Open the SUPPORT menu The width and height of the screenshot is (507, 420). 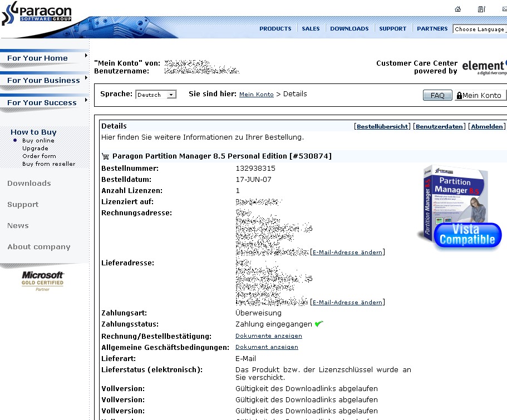pos(392,29)
